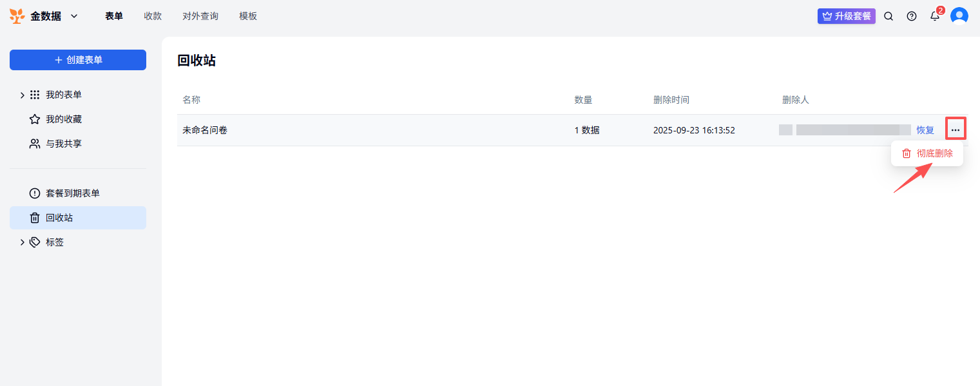This screenshot has height=386, width=980.
Task: Open the 模板 tab
Action: (248, 16)
